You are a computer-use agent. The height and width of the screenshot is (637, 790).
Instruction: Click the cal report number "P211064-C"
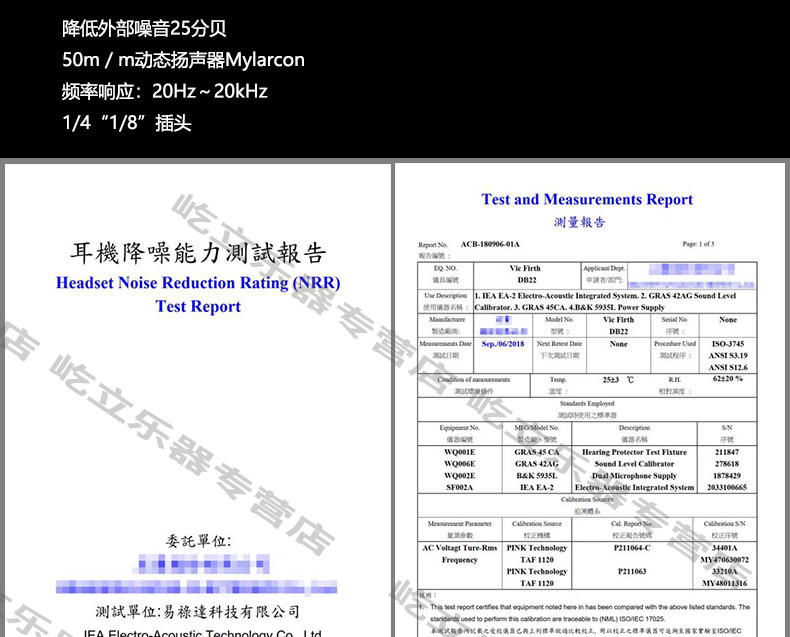(x=632, y=548)
